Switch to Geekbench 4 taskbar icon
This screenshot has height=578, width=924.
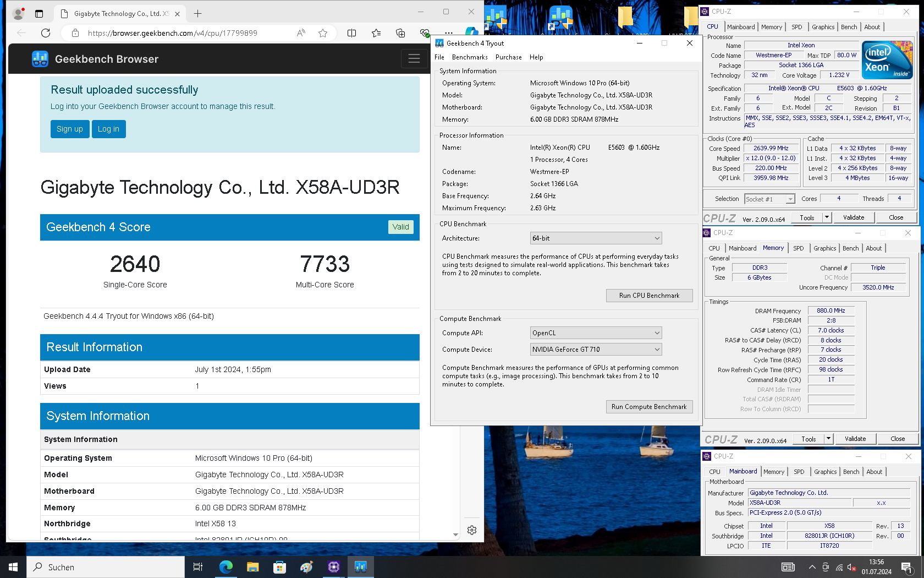click(x=360, y=567)
